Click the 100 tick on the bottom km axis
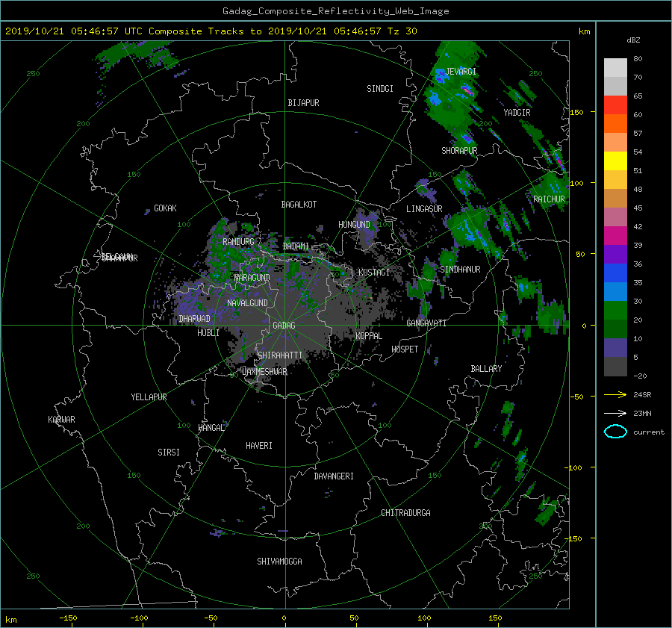This screenshot has height=628, width=672. [424, 618]
